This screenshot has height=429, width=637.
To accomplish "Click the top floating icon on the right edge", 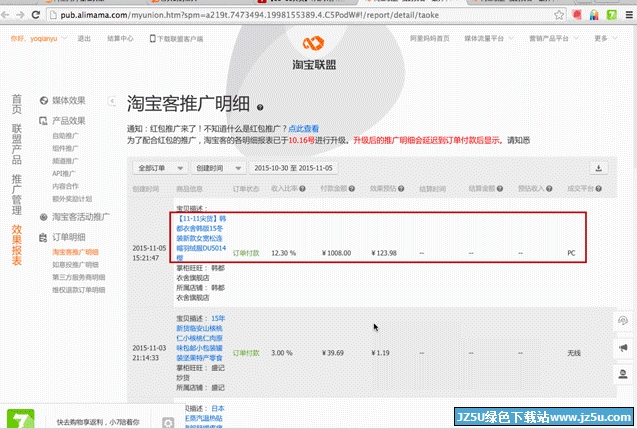I will point(623,321).
